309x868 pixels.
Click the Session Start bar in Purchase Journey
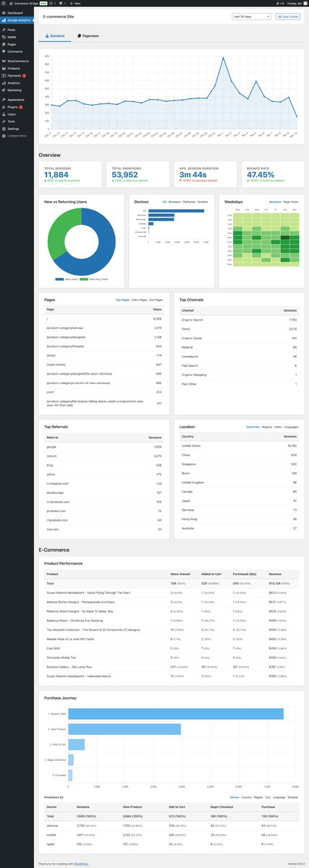click(175, 714)
